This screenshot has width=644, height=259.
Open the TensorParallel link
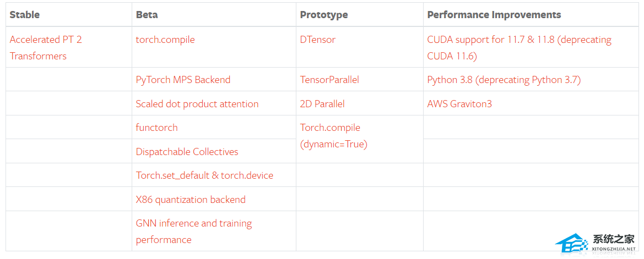329,80
